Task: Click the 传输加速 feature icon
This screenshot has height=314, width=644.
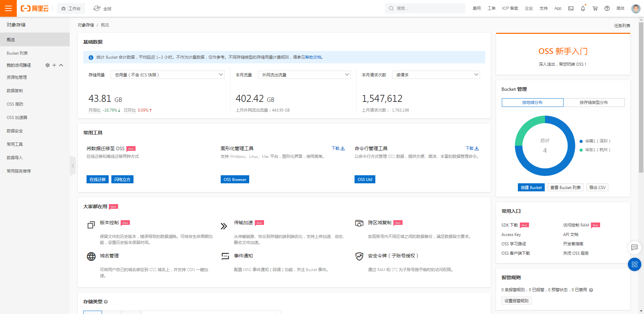Action: pos(224,226)
